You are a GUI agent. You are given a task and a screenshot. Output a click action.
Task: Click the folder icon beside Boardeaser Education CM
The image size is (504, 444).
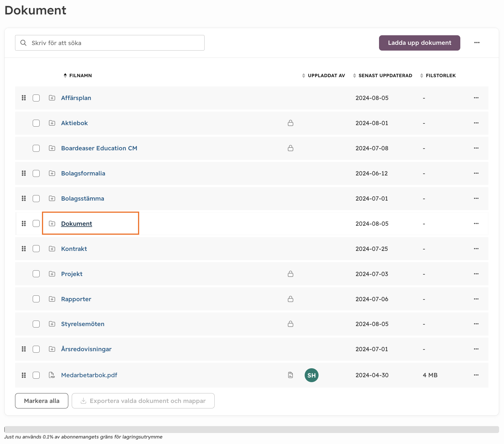click(52, 148)
